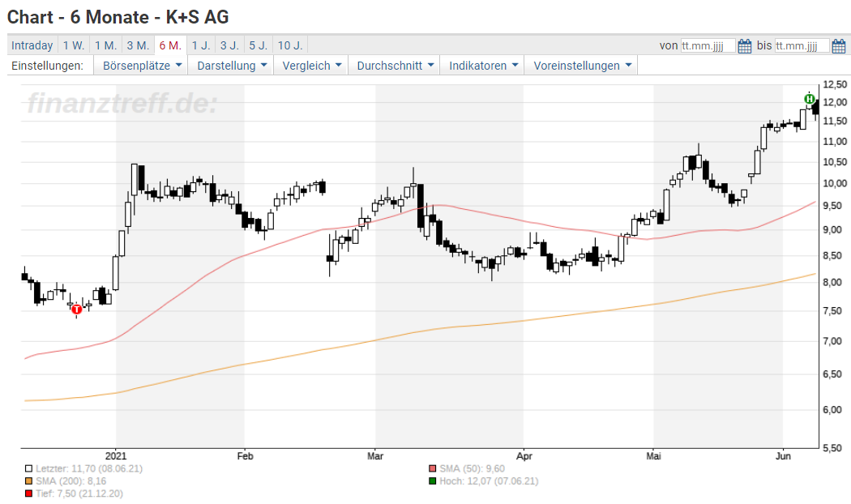Select the 6 M. time range tab
Screen dimensions: 851x504
click(x=170, y=45)
